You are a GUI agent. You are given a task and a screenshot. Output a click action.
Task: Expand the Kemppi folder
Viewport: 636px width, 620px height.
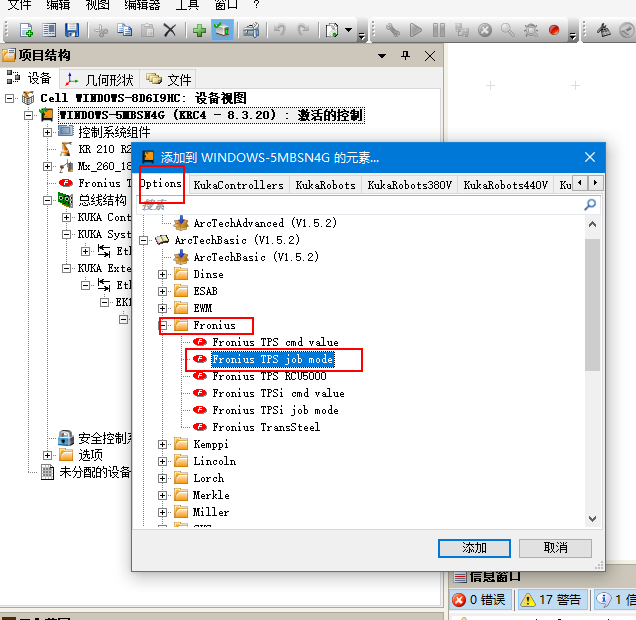pos(162,444)
